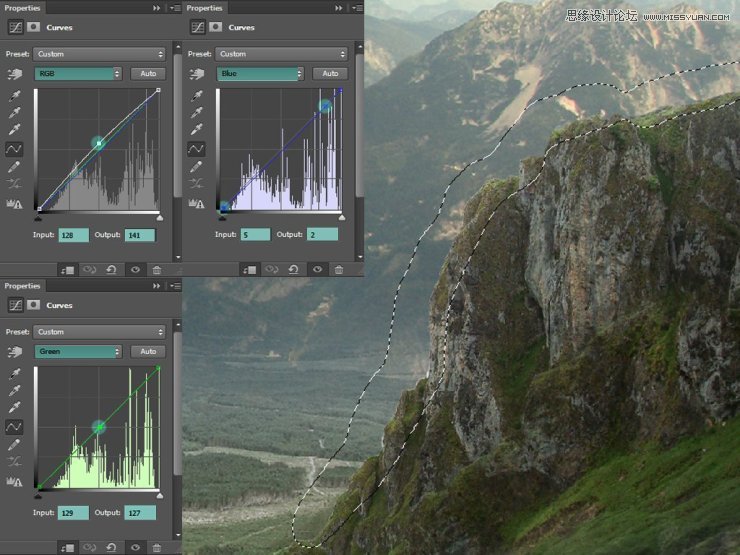Select pencil draw tool in Green panel
This screenshot has height=555, width=740.
click(x=14, y=444)
